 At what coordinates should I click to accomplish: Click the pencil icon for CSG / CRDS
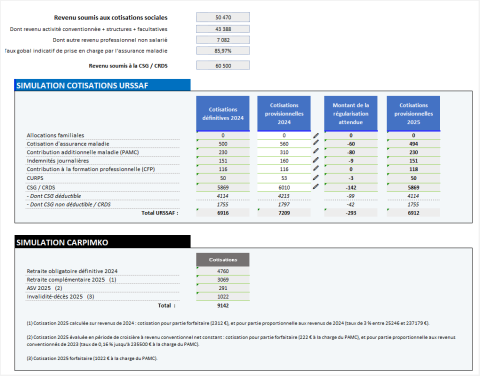pos(316,187)
